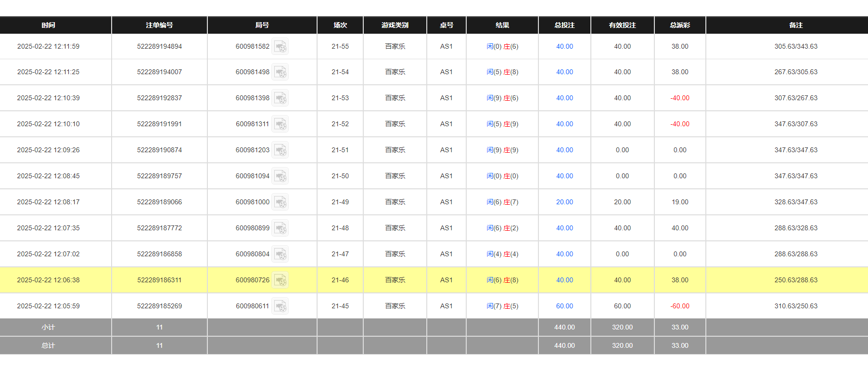868x369 pixels.
Task: View replay icon for round 600981203
Action: (x=280, y=150)
